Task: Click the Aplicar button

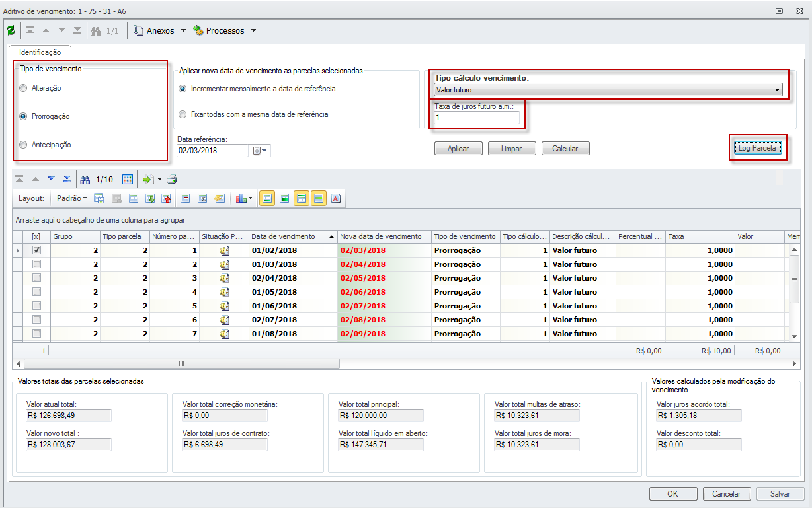Action: (458, 149)
